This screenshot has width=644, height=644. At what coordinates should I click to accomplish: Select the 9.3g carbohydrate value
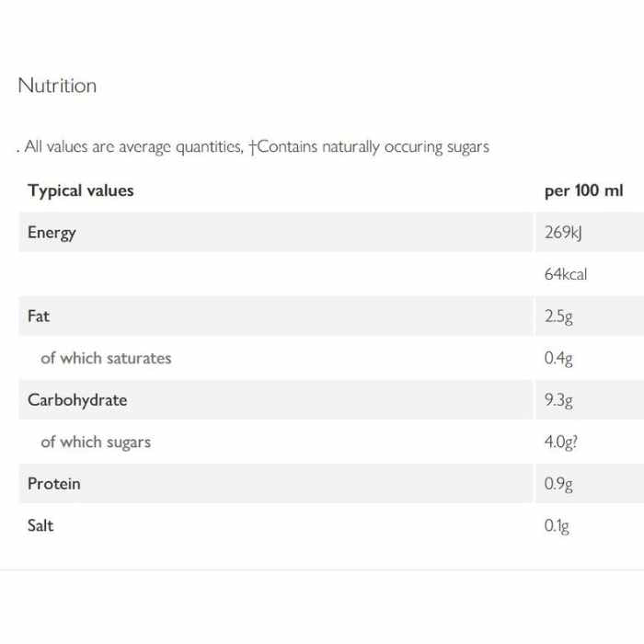tap(558, 400)
